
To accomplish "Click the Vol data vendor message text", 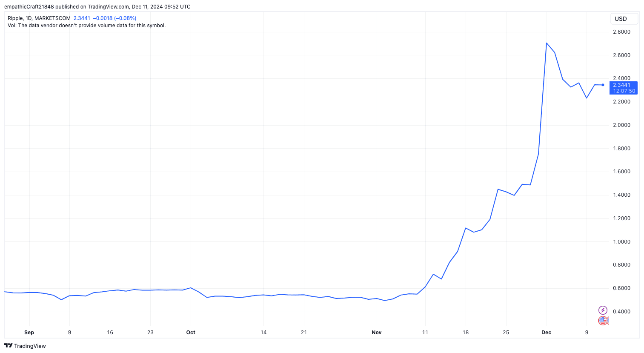I will (x=87, y=26).
